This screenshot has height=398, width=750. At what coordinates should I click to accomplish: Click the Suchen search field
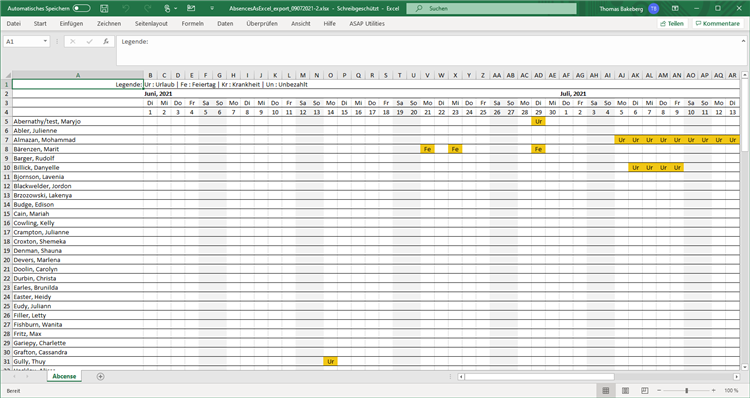(x=491, y=9)
